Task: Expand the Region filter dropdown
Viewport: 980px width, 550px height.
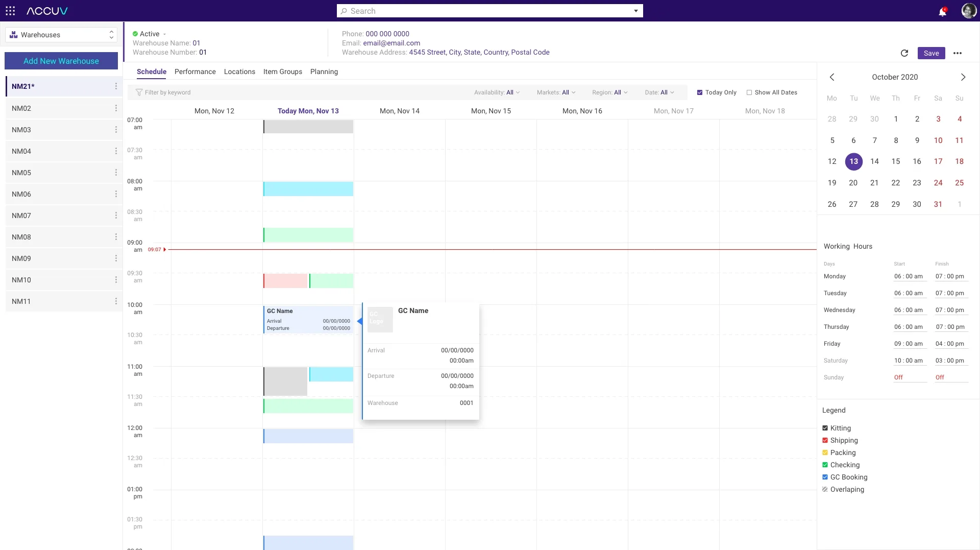Action: click(610, 92)
